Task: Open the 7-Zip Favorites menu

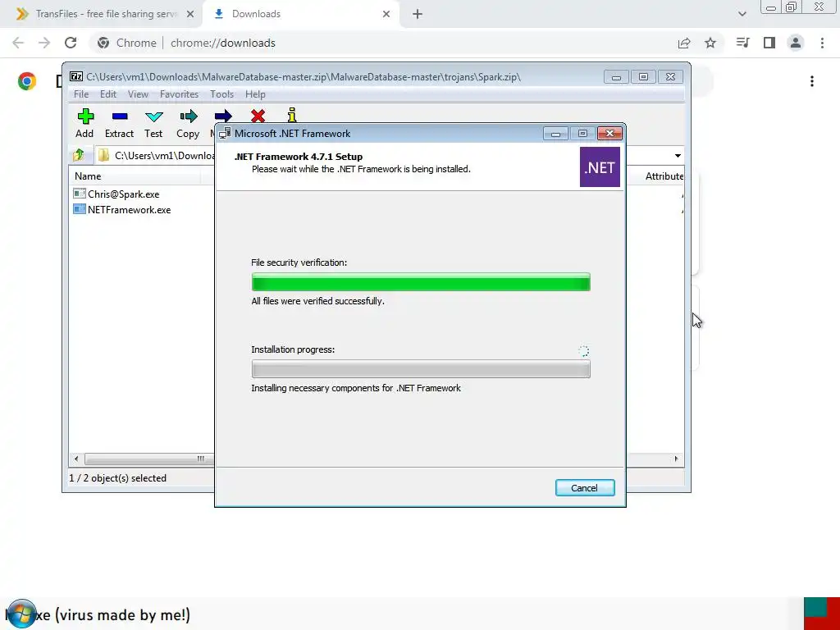Action: click(x=179, y=94)
